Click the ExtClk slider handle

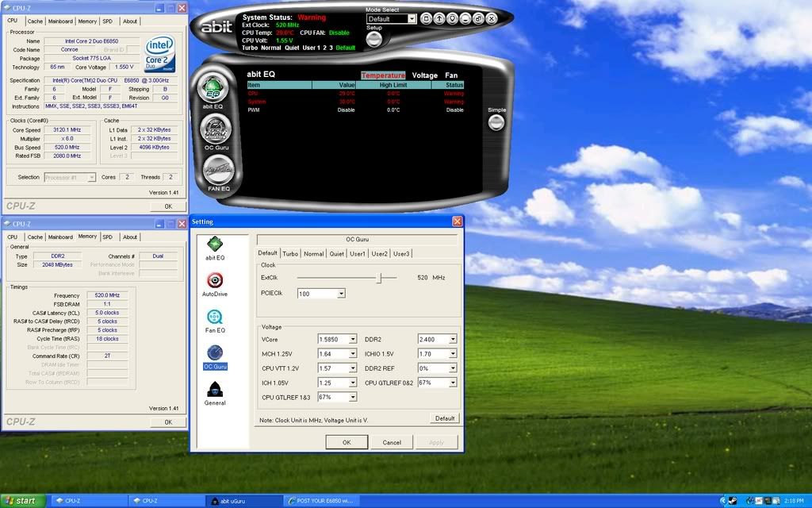(x=381, y=278)
